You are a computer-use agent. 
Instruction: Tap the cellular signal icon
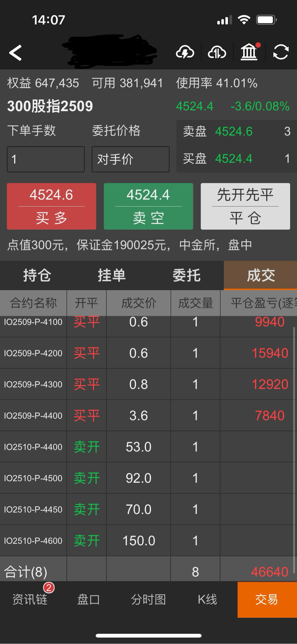tap(224, 20)
